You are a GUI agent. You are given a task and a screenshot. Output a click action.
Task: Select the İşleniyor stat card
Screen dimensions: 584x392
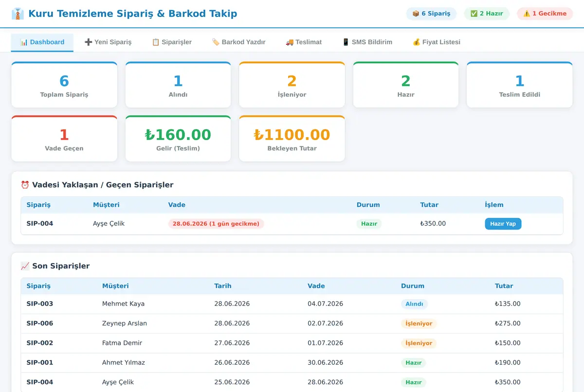[292, 85]
